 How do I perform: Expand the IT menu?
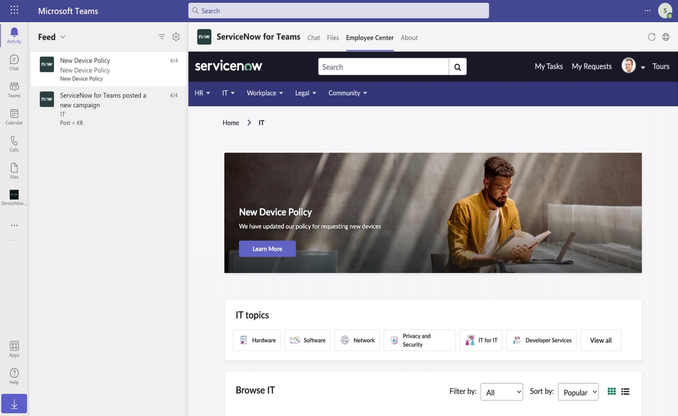point(228,93)
